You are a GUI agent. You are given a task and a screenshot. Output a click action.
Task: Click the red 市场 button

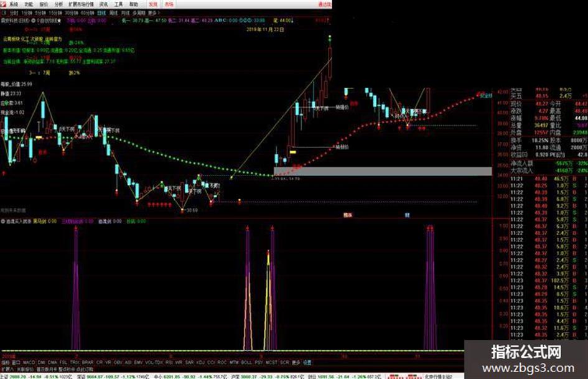(169, 4)
